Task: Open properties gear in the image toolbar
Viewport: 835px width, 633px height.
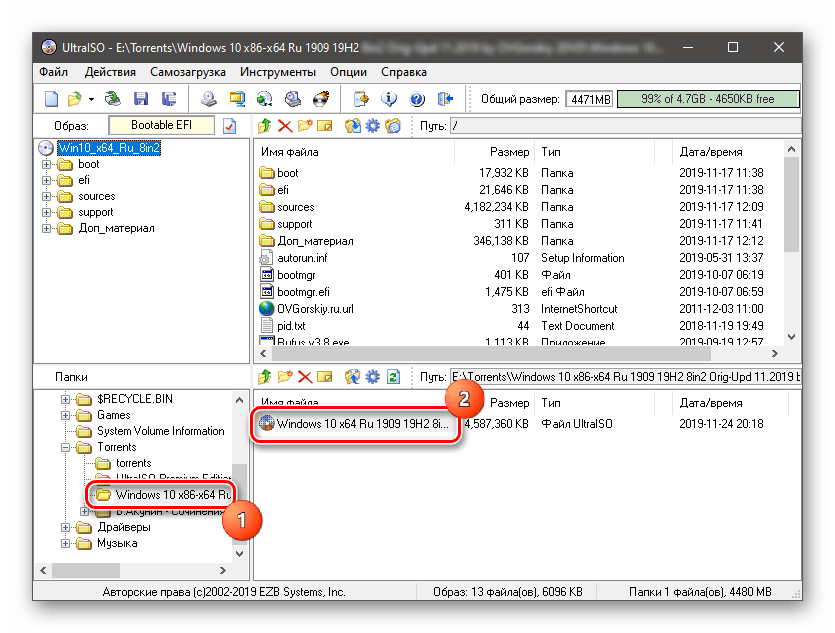Action: [372, 126]
